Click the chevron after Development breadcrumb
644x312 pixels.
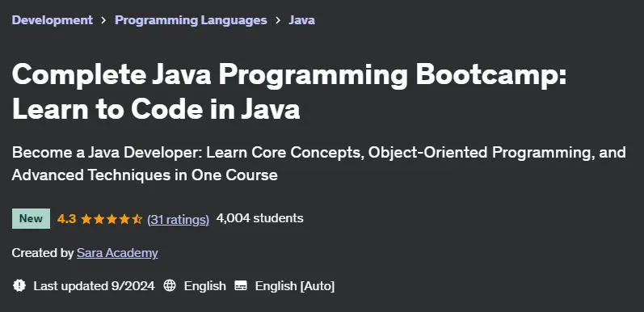pyautogui.click(x=104, y=20)
